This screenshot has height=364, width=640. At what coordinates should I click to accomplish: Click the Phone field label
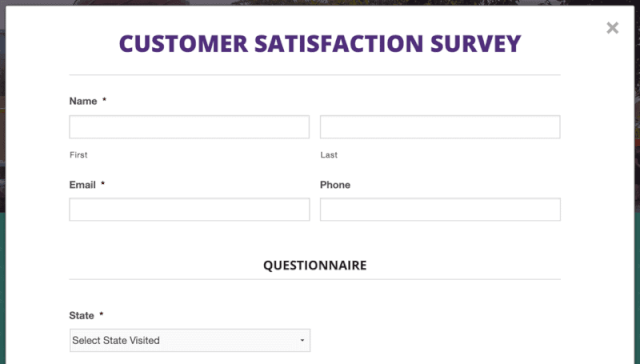pos(335,185)
